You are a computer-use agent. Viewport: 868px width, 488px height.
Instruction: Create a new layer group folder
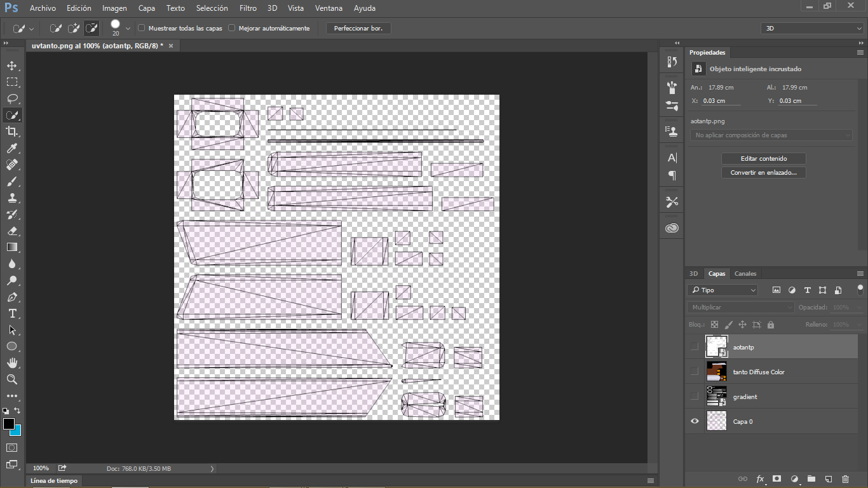click(x=811, y=478)
